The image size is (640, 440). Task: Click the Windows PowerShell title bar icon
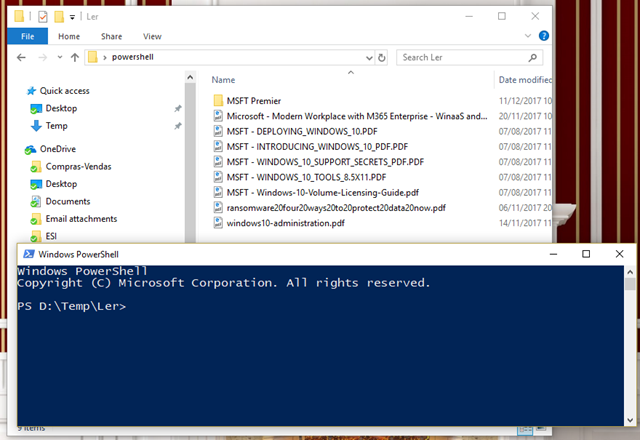point(29,254)
